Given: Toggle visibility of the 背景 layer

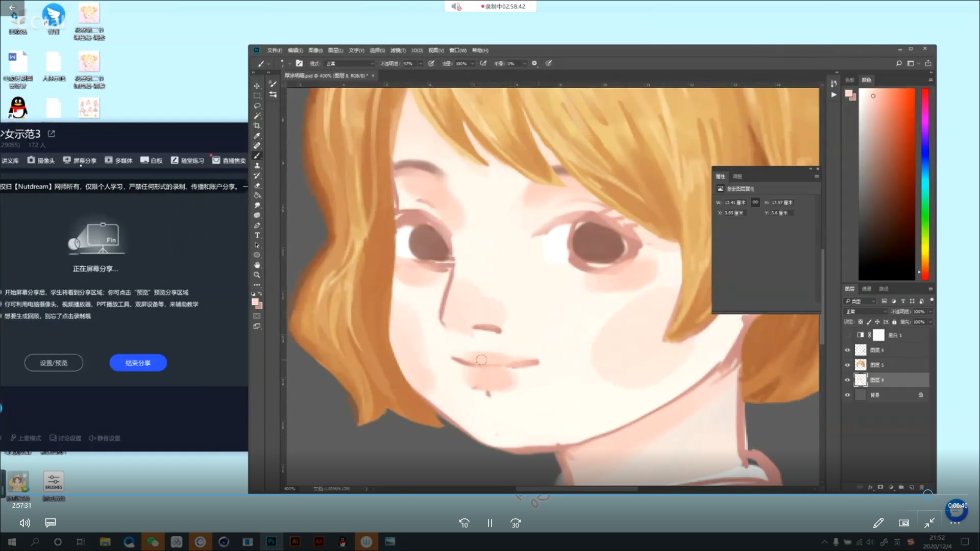Looking at the screenshot, I should click(847, 395).
